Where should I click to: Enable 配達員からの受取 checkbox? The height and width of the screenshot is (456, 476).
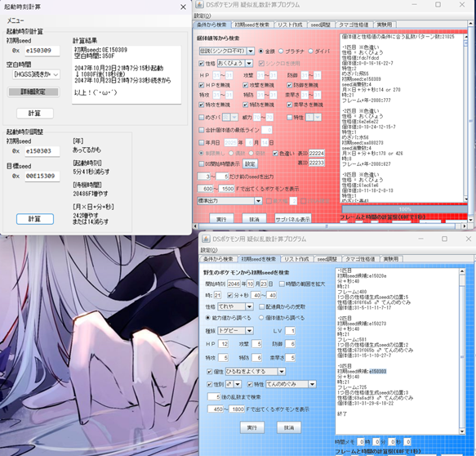click(x=262, y=307)
